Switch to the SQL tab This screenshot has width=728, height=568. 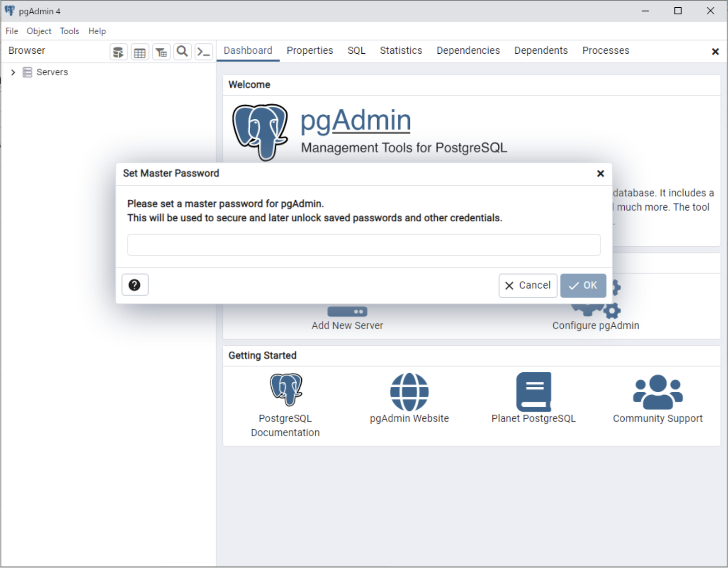point(357,51)
